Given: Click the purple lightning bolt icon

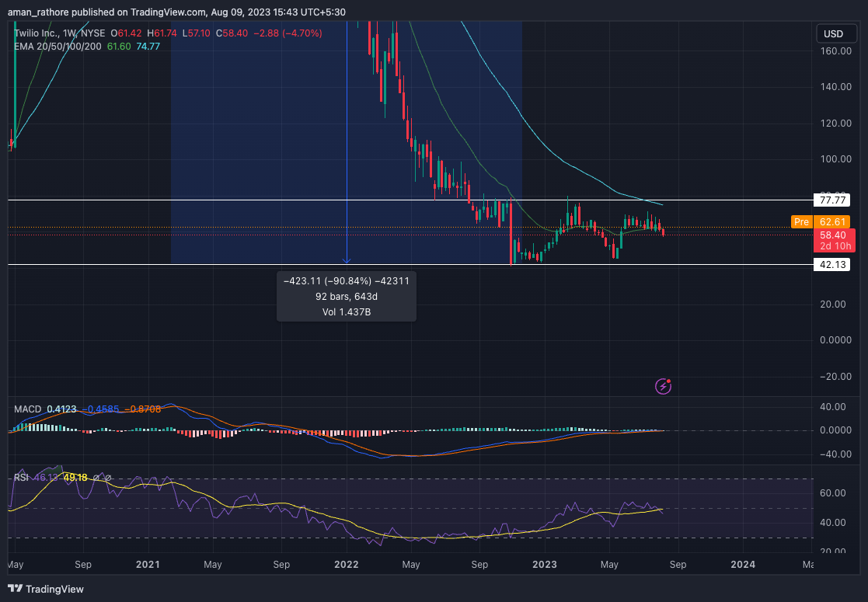Looking at the screenshot, I should [663, 386].
